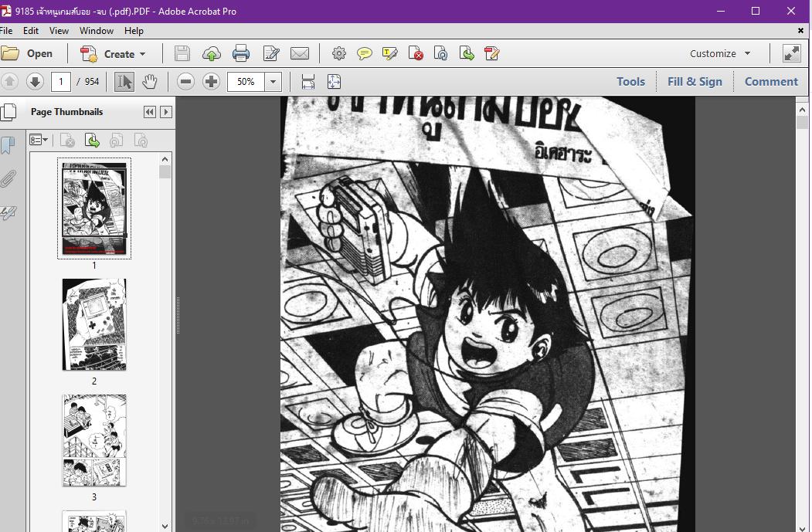Open the Help menu
This screenshot has width=812, height=532.
[134, 31]
